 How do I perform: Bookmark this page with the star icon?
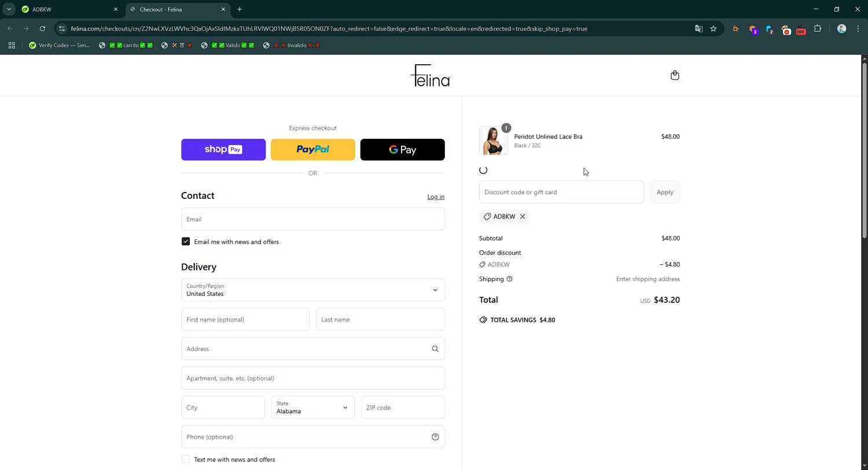[x=713, y=28]
